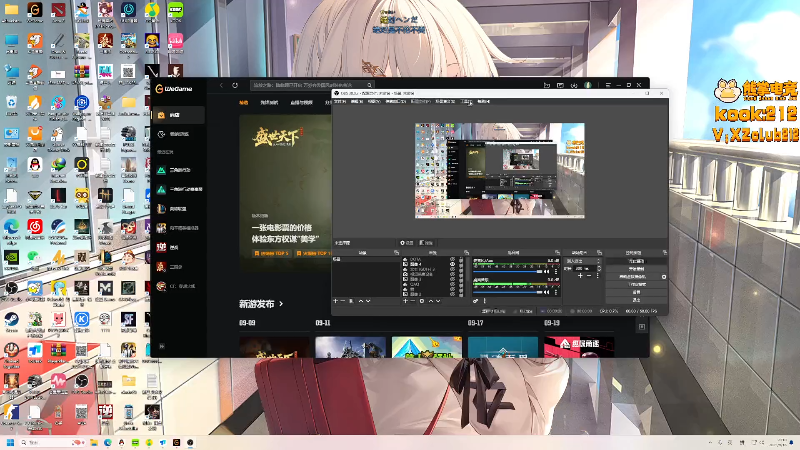Open 商店 in the WeGame sidebar
The height and width of the screenshot is (450, 800).
tap(179, 115)
